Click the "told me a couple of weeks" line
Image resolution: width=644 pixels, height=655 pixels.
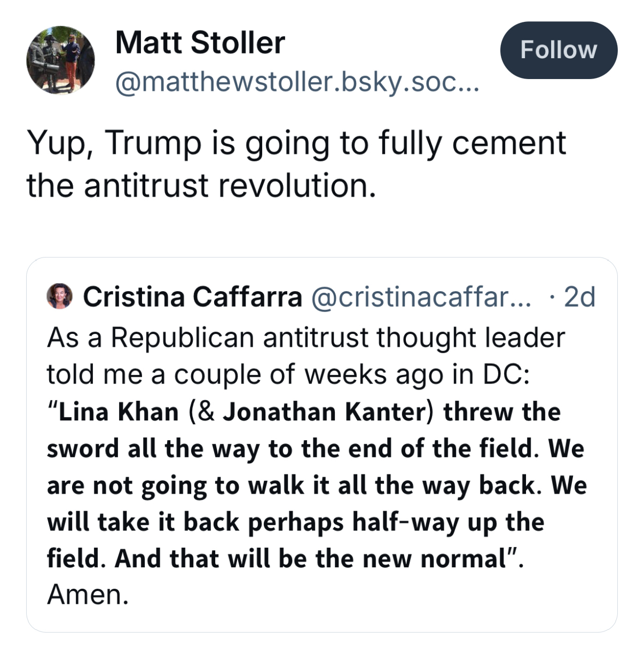[x=288, y=375]
